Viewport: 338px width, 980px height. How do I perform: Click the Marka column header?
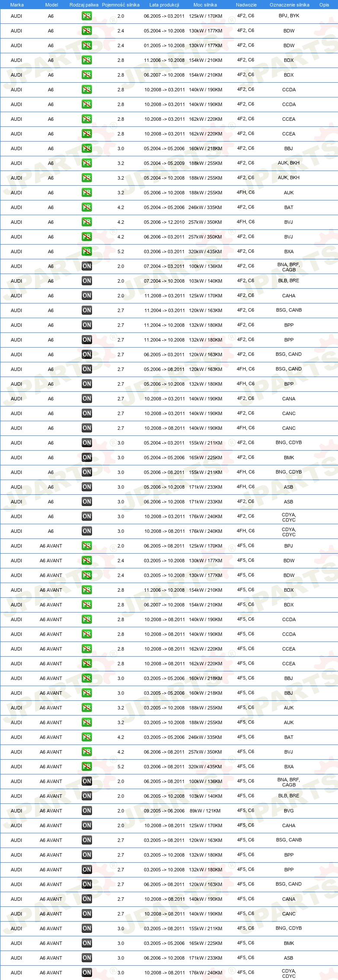click(17, 5)
